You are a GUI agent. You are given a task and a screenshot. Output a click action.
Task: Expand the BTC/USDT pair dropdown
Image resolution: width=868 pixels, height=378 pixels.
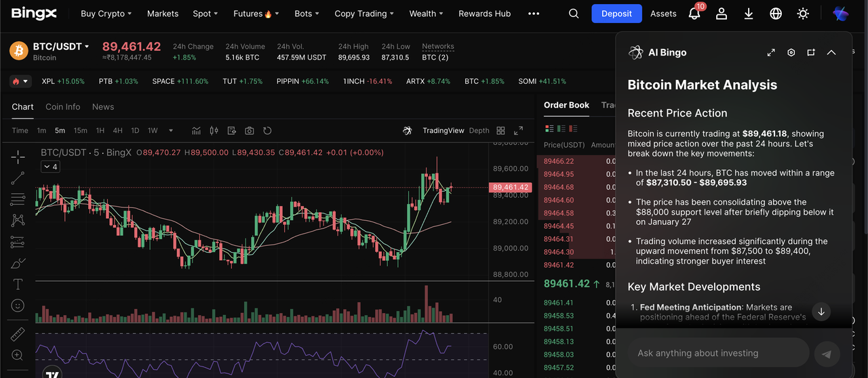tap(87, 47)
